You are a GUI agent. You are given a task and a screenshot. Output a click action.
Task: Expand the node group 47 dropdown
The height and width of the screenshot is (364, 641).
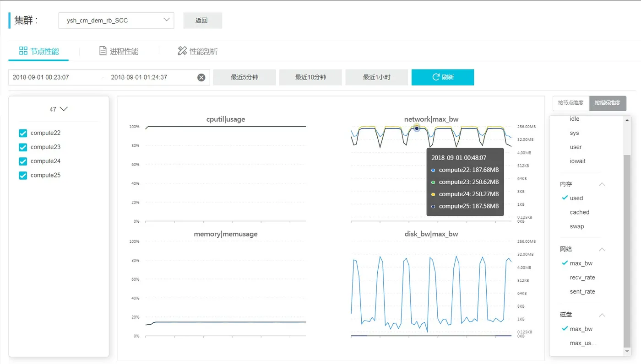pyautogui.click(x=59, y=109)
